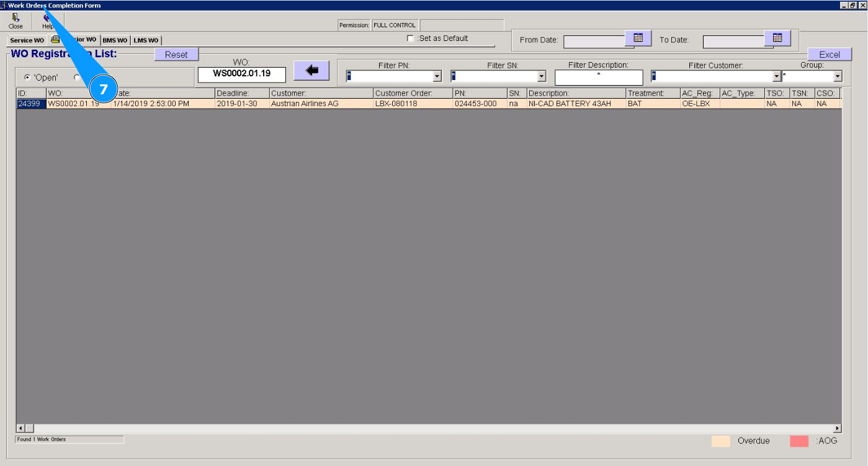Viewport: 868px width, 466px height.
Task: Click the Close toolbar icon
Action: pos(16,22)
